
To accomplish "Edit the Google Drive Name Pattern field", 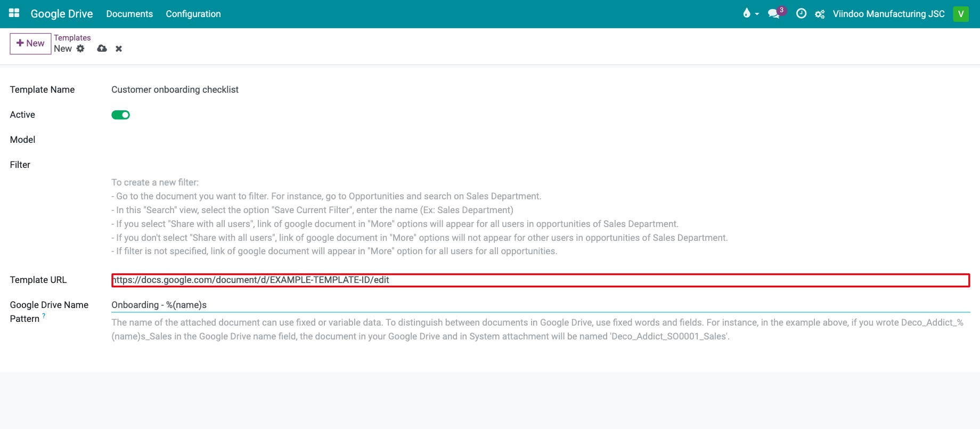I will pos(540,305).
